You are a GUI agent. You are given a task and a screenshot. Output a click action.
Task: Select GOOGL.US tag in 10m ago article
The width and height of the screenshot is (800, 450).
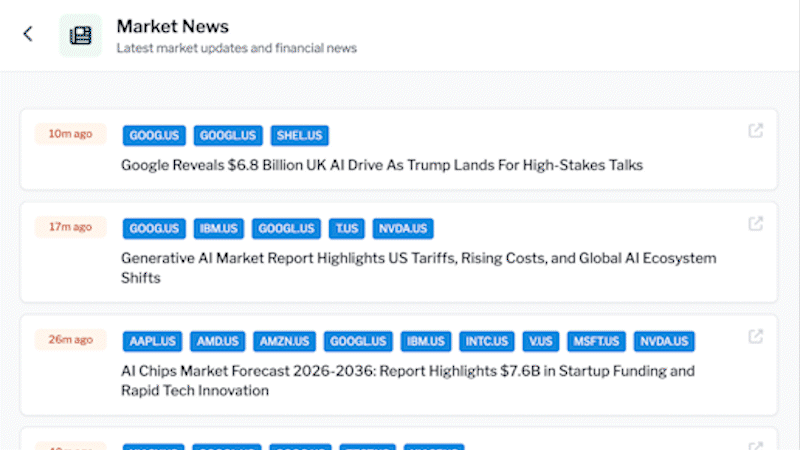coord(228,135)
